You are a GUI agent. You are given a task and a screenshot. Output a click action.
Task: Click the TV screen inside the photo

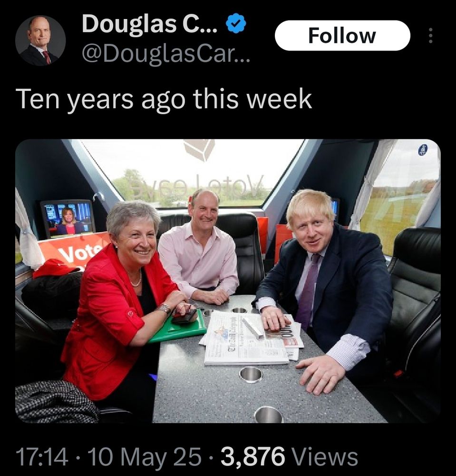pyautogui.click(x=68, y=218)
